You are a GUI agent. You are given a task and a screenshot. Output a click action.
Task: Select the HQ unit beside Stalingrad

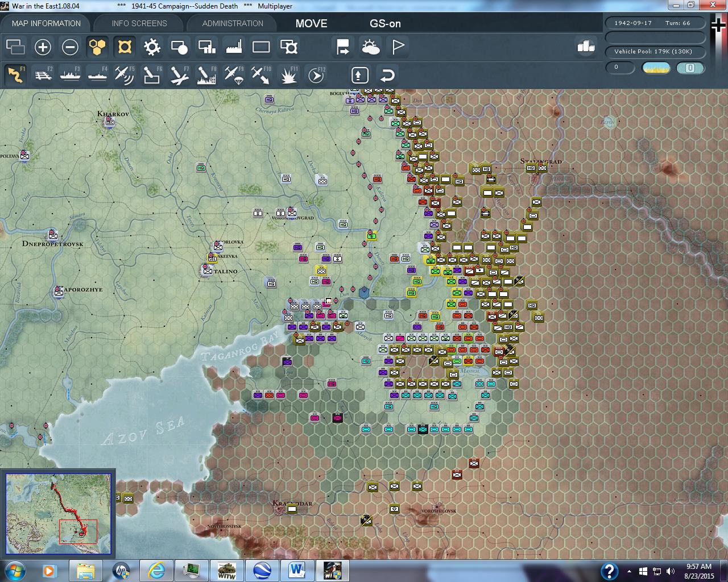pos(531,168)
